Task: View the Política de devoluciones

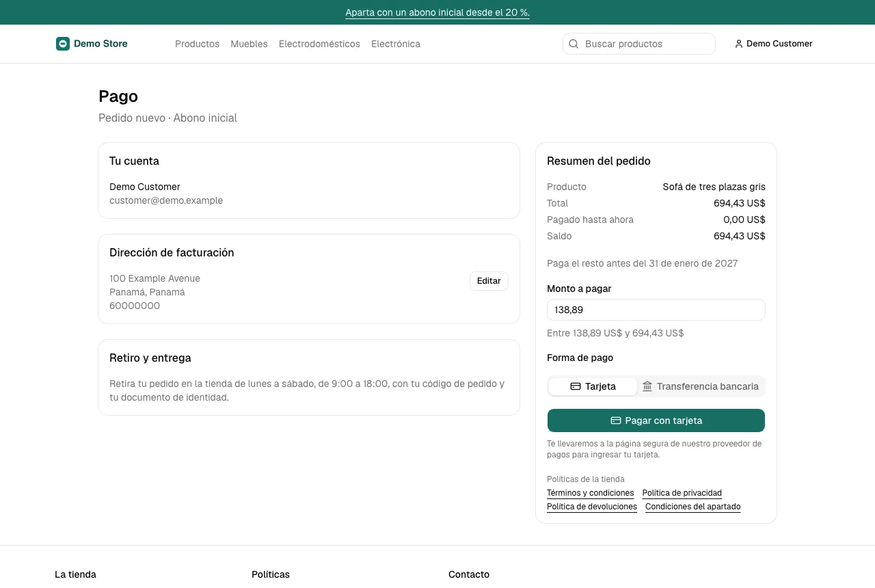Action: 592,507
